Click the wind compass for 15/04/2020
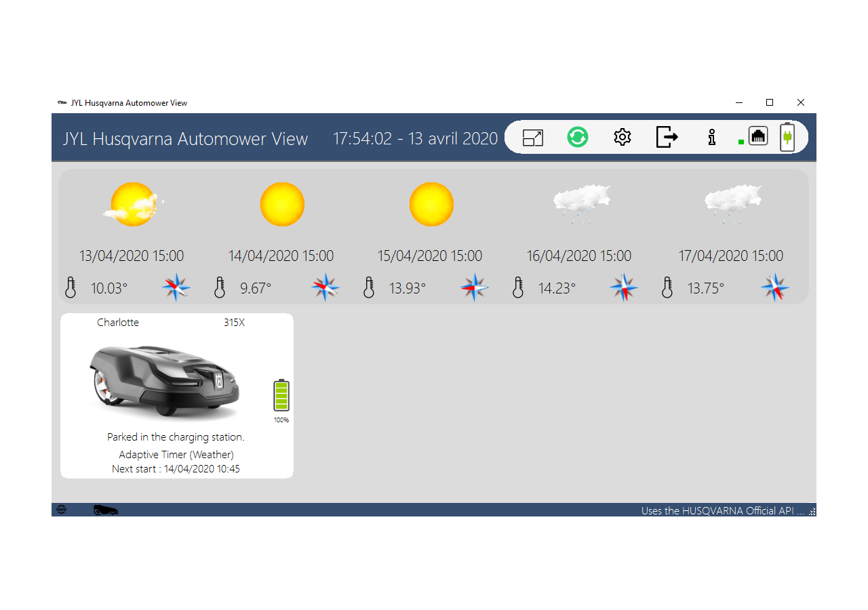 475,287
